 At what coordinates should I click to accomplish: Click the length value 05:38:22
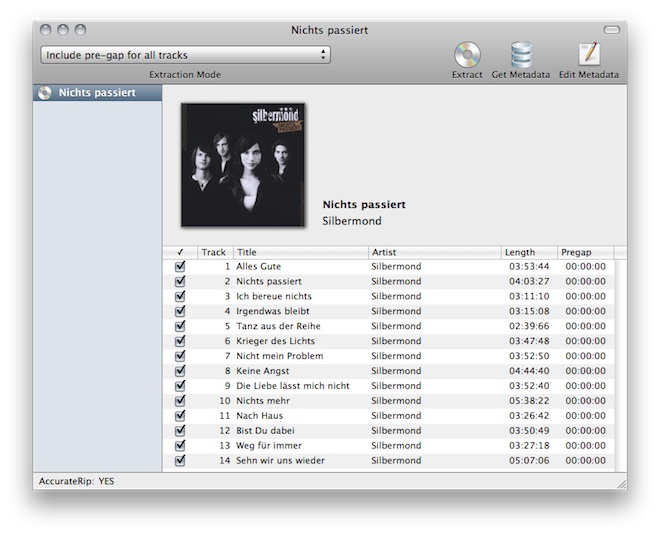click(x=529, y=401)
